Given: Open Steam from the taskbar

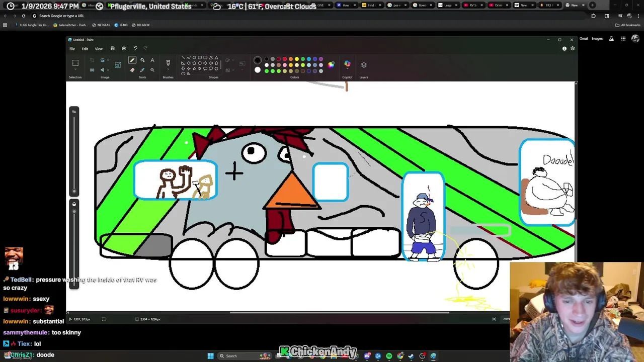Looking at the screenshot, I should pyautogui.click(x=411, y=356).
